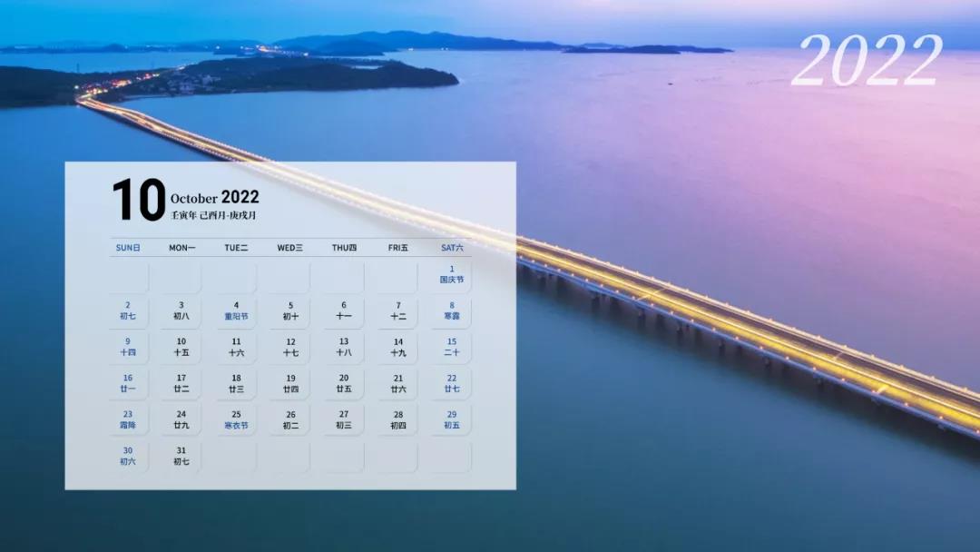The image size is (980, 552).
Task: Click the empty cell right of October 31
Action: coord(236,457)
